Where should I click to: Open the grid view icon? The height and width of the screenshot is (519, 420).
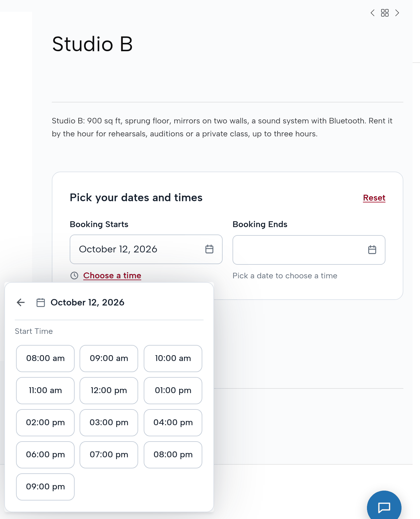coord(385,13)
